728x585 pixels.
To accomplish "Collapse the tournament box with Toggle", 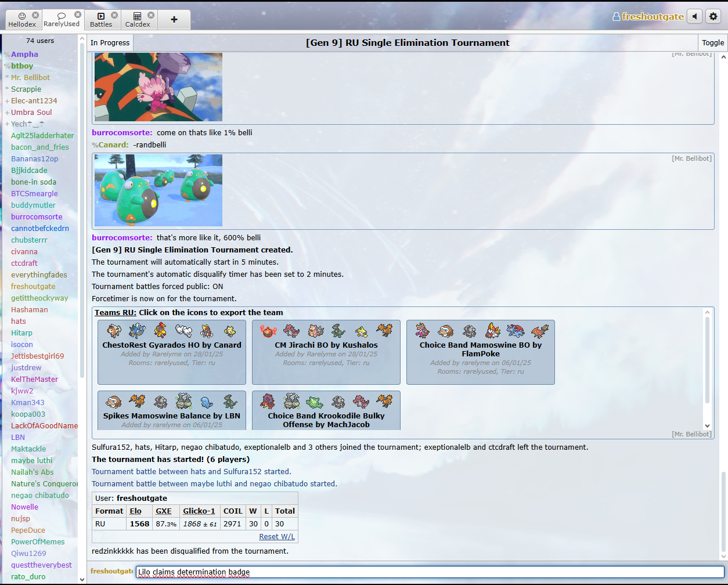I will point(712,42).
